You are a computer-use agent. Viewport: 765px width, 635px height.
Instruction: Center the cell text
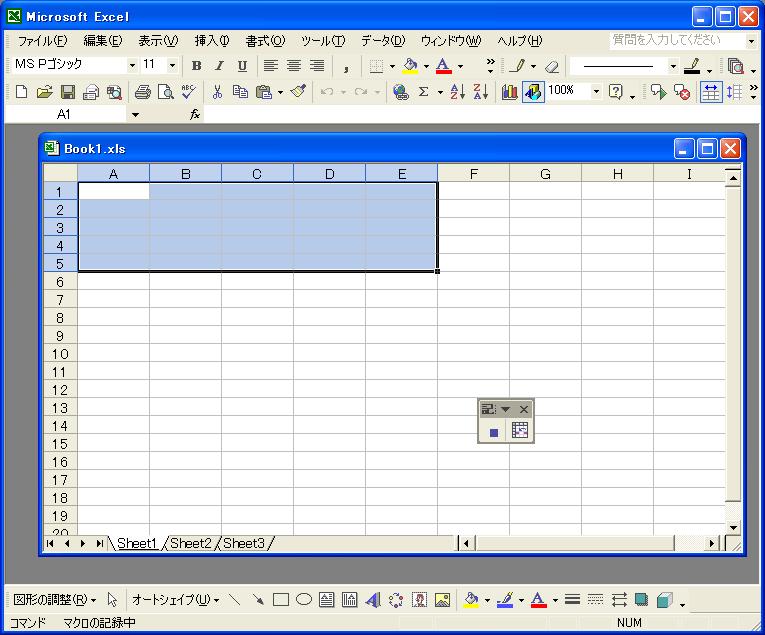tap(294, 66)
